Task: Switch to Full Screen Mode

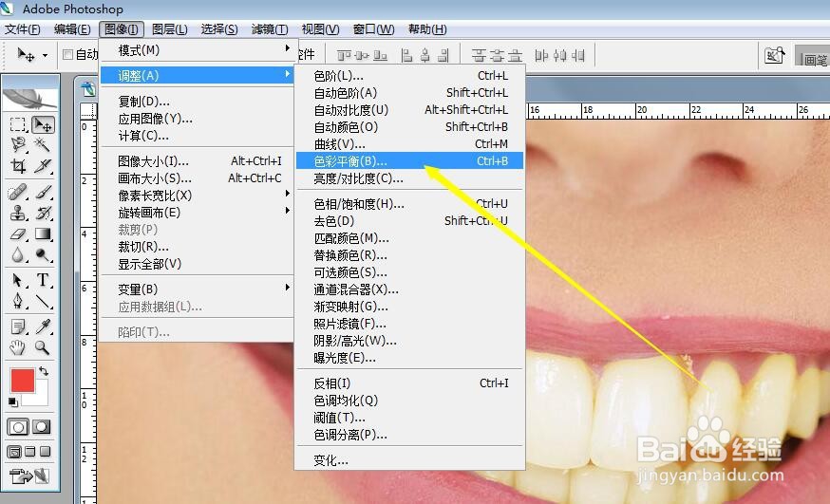Action: [46, 452]
